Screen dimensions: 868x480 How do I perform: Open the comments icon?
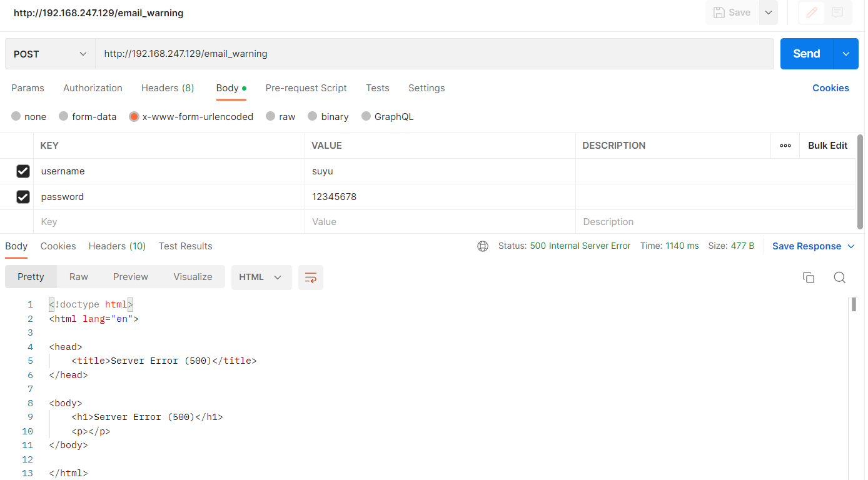click(x=837, y=12)
